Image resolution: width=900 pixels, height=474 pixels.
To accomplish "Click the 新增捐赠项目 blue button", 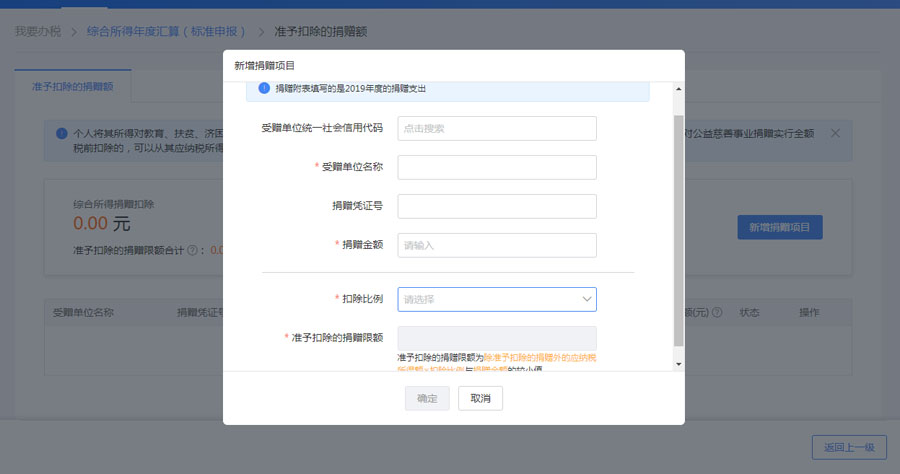I will click(779, 227).
